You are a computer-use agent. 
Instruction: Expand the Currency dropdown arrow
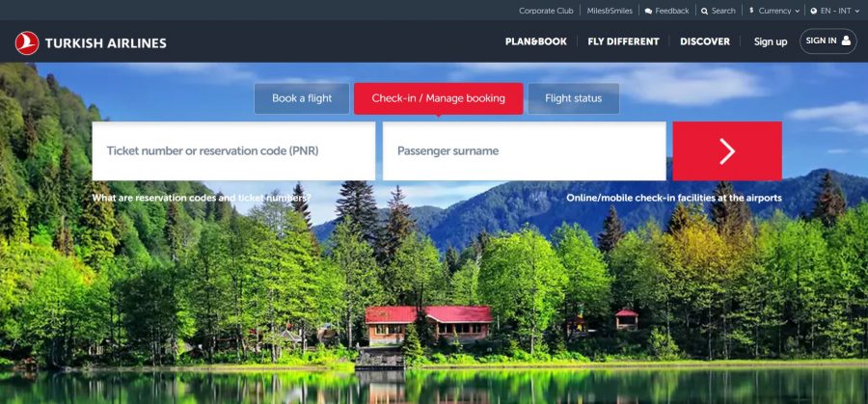(x=798, y=11)
